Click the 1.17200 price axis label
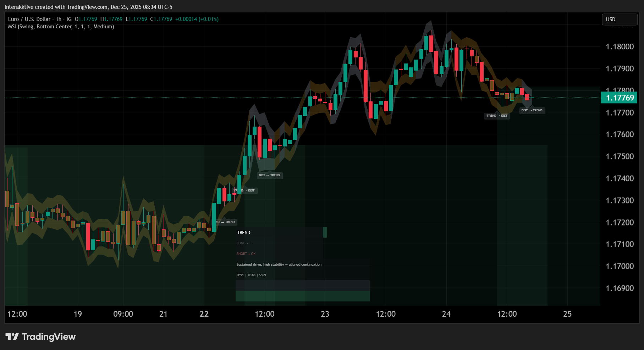644x350 pixels. (620, 222)
